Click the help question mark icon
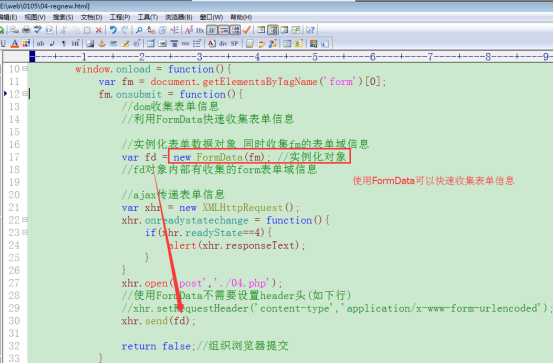 (310, 30)
